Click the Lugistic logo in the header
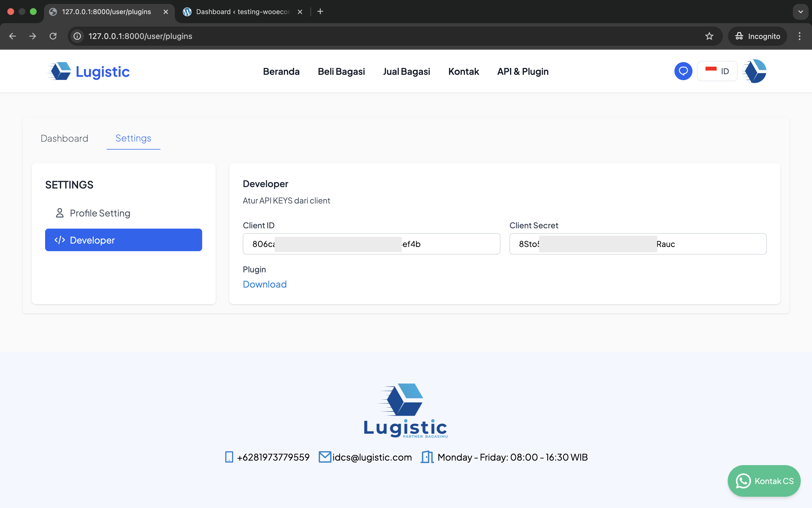812x508 pixels. [x=88, y=71]
